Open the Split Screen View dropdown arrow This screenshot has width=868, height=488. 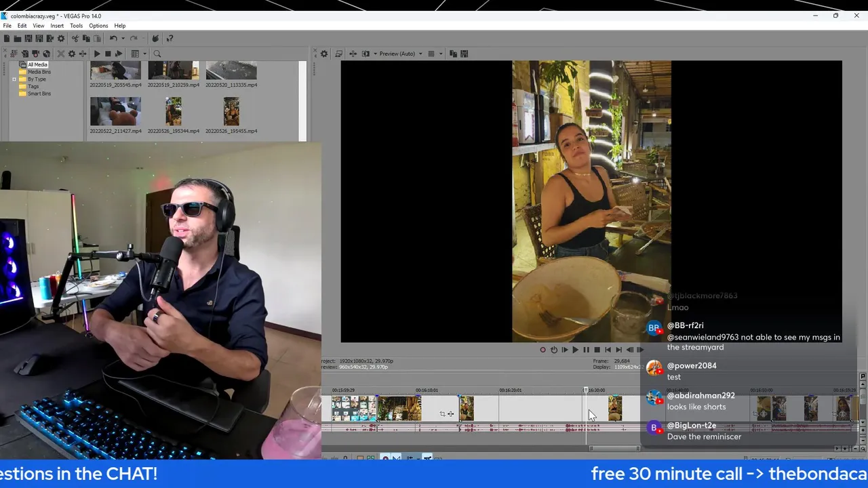(x=375, y=54)
